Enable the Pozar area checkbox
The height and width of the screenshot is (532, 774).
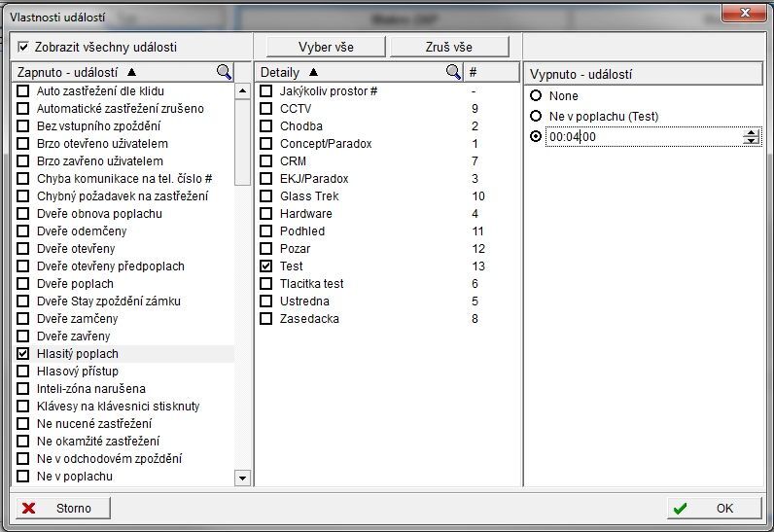pos(266,248)
